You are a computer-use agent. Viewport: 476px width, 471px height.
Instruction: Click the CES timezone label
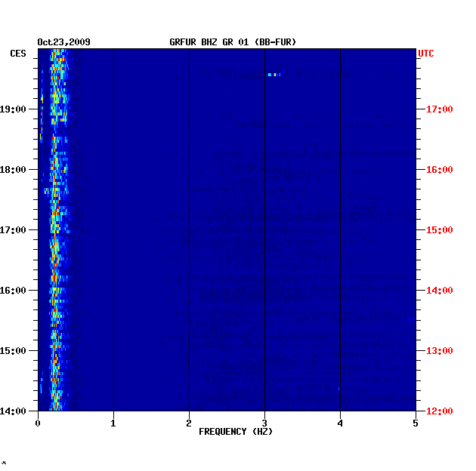coord(18,54)
